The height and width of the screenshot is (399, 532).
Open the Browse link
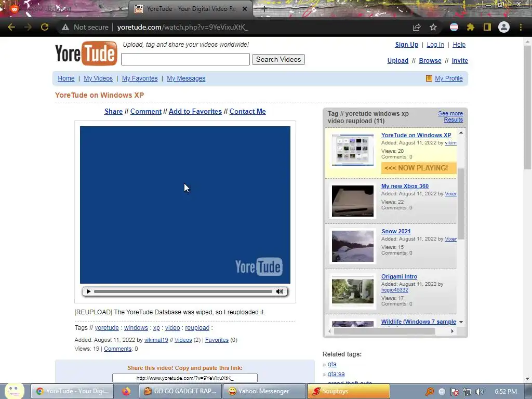click(430, 61)
